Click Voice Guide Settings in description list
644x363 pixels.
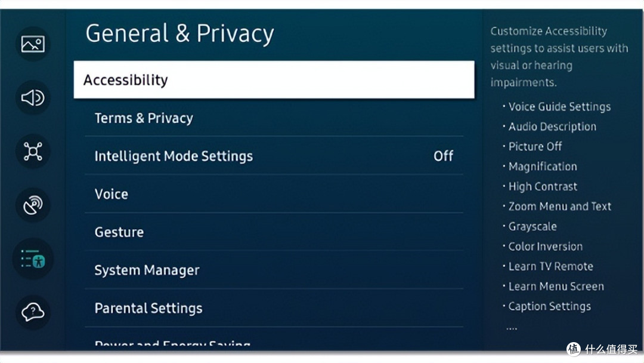coord(559,107)
